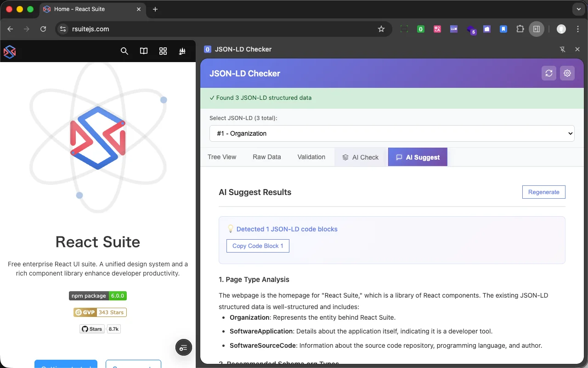This screenshot has width=588, height=368.
Task: View site information icon in address bar
Action: (63, 29)
